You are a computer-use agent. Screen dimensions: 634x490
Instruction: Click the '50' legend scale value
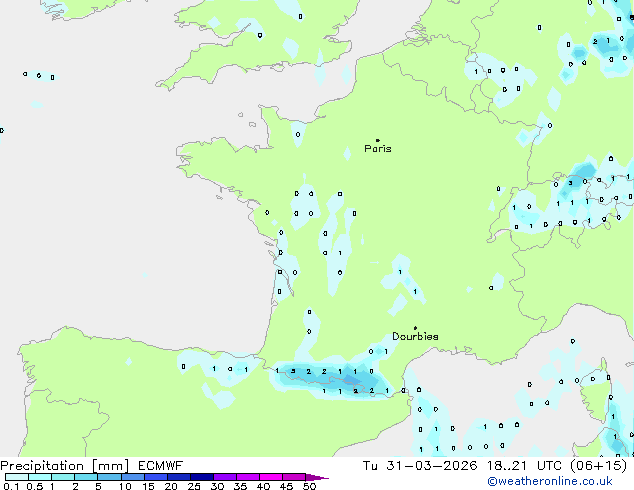[309, 486]
